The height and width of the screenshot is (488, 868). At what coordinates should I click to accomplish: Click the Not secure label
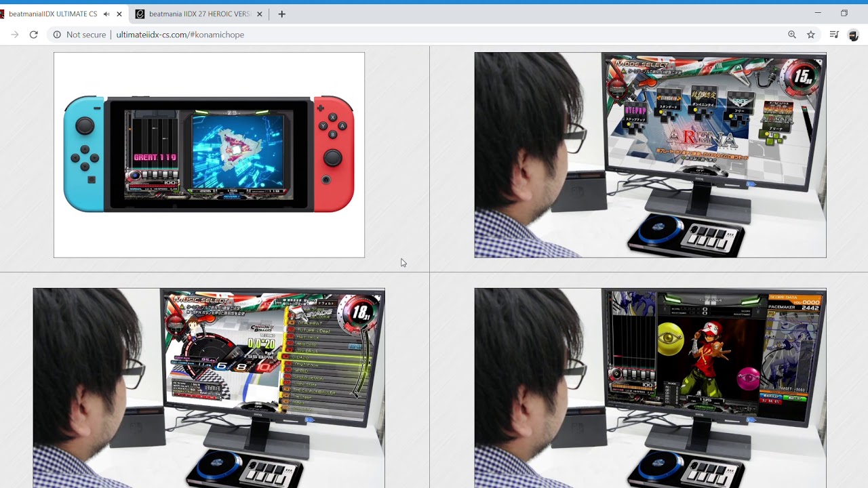coord(86,35)
